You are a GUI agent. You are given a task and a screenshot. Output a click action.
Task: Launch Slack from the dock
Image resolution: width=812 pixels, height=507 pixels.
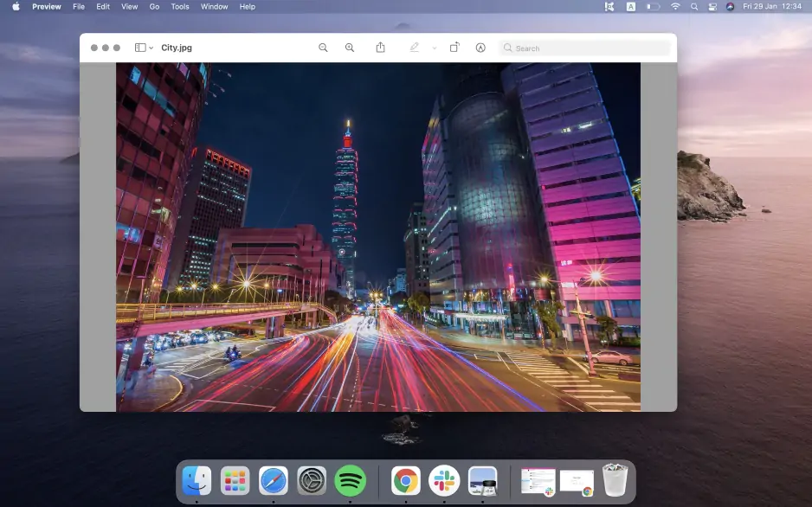[x=445, y=480]
